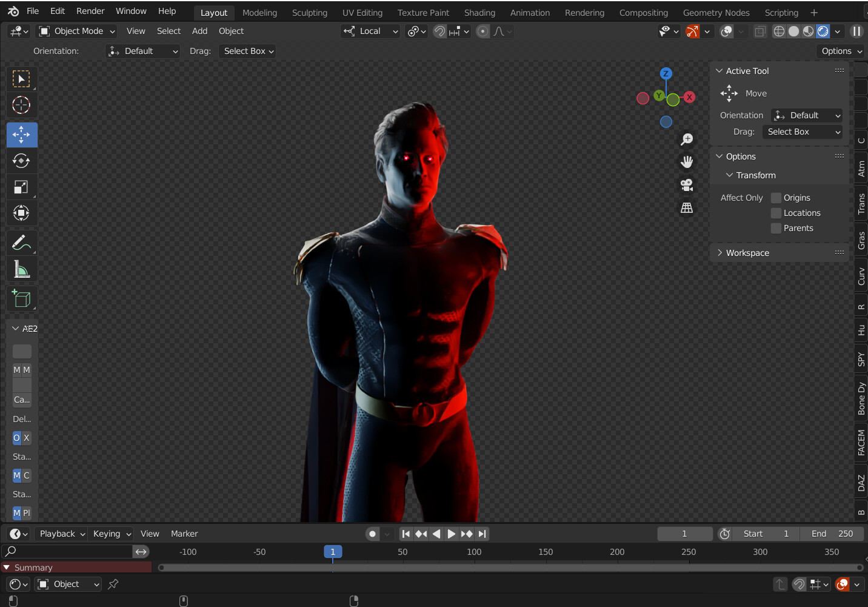Image resolution: width=868 pixels, height=607 pixels.
Task: Pick the Annotate tool
Action: tap(22, 242)
